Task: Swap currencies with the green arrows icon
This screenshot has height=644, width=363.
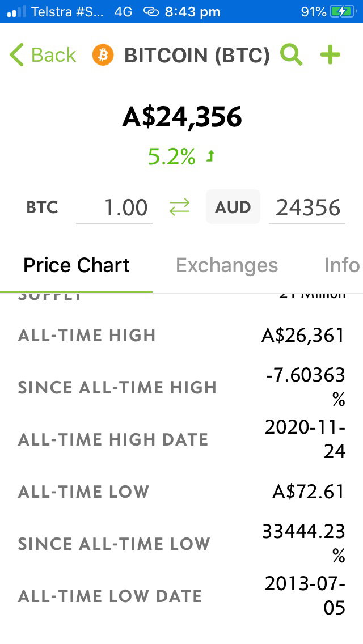Action: (180, 207)
